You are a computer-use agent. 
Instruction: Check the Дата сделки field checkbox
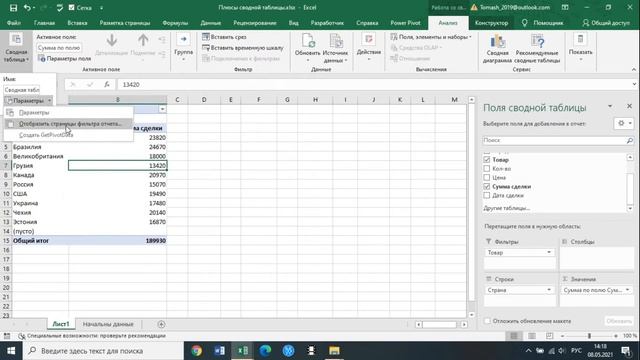point(487,196)
